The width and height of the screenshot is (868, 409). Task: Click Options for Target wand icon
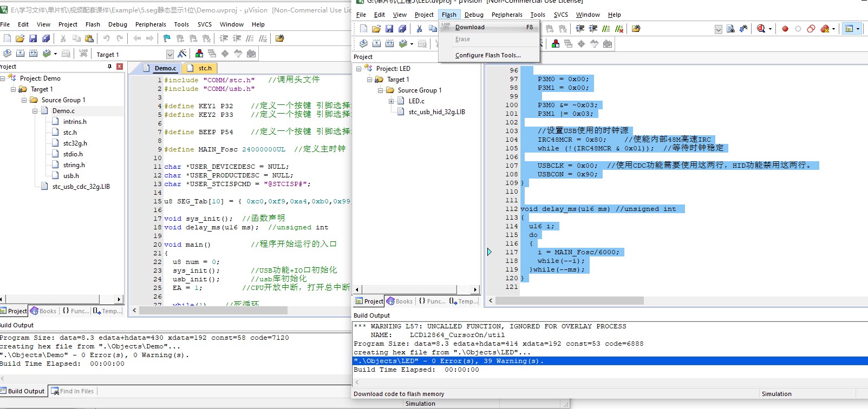(182, 54)
